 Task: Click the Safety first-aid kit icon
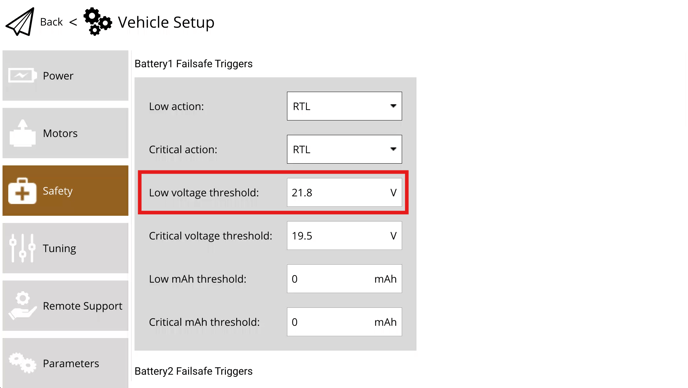point(22,190)
